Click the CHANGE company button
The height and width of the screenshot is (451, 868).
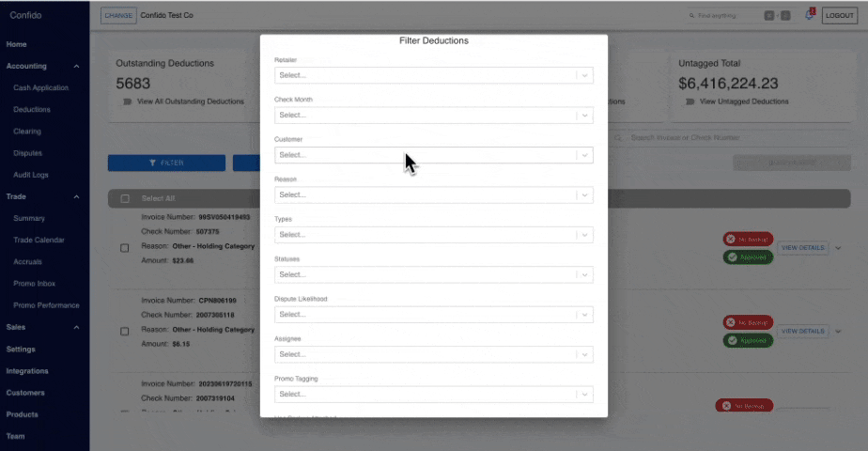coord(118,15)
